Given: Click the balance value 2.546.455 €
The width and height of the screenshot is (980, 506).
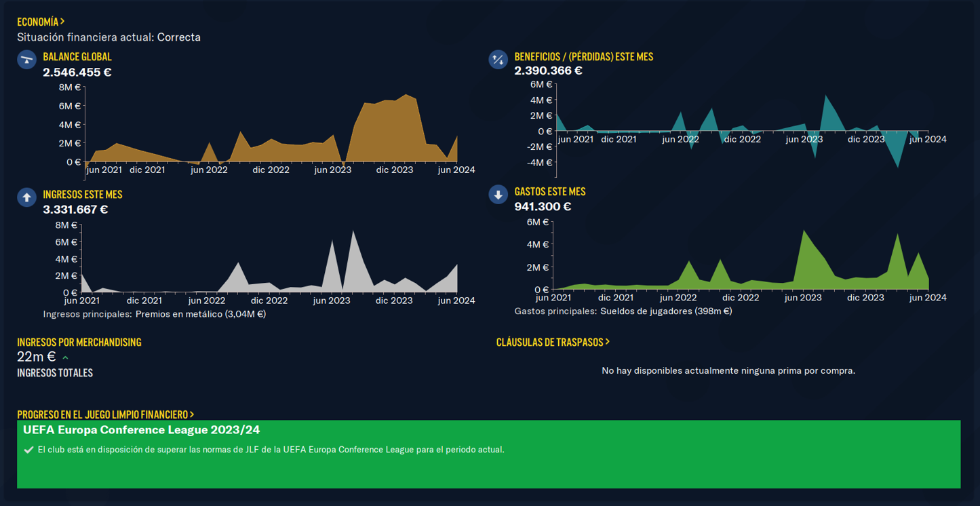Looking at the screenshot, I should (77, 72).
